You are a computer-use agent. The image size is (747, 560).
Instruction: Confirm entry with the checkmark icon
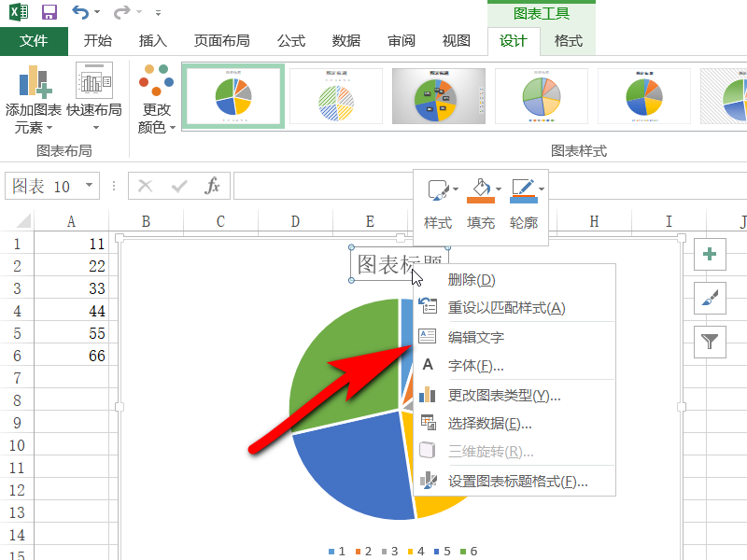click(x=179, y=186)
